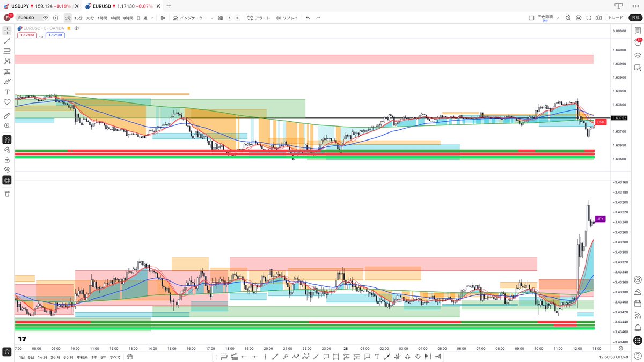Toggle the stay in drawing mode pencil tool
The image size is (644, 362).
(x=7, y=150)
